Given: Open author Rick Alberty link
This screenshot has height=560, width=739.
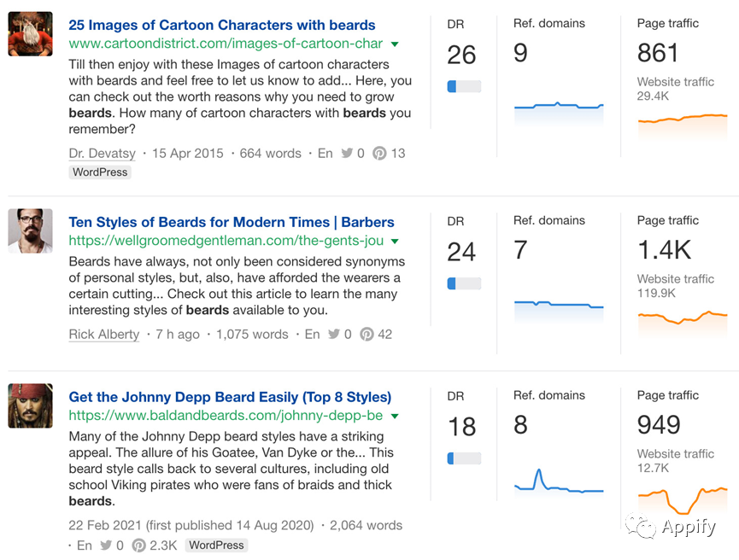Looking at the screenshot, I should click(104, 335).
